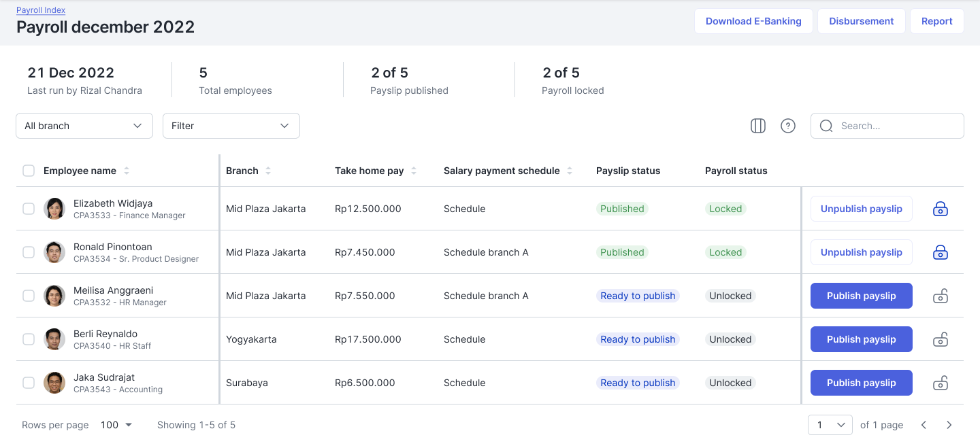Publish payslip for Meilisa Anggraeni
Image resolution: width=980 pixels, height=448 pixels.
tap(861, 296)
